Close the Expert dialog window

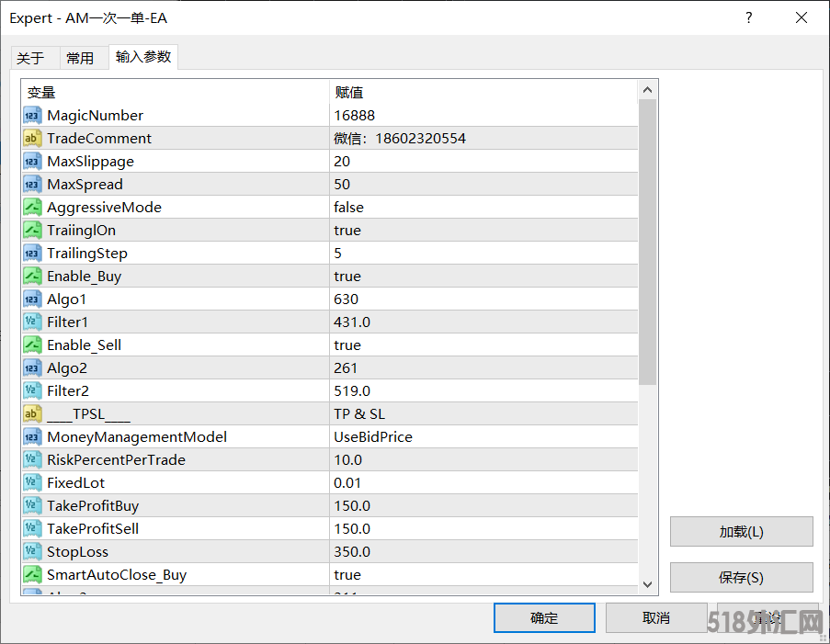[x=802, y=17]
